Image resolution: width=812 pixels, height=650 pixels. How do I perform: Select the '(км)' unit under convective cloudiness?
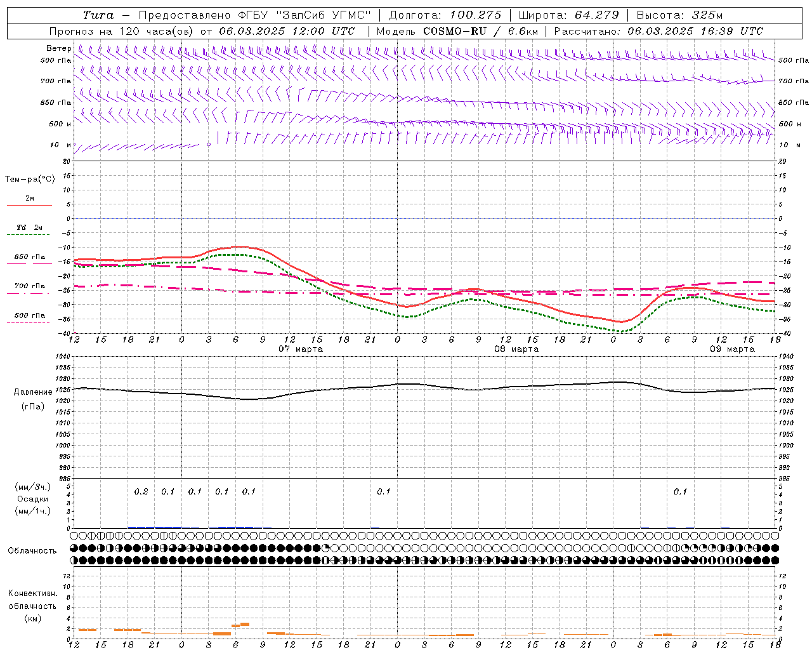[x=32, y=618]
